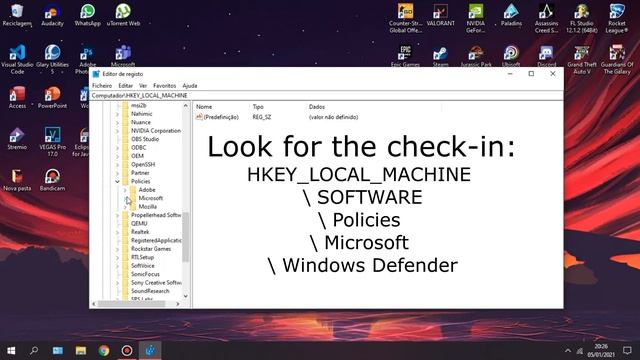
Task: Expand the Mozilla key under Policies
Action: (x=125, y=207)
